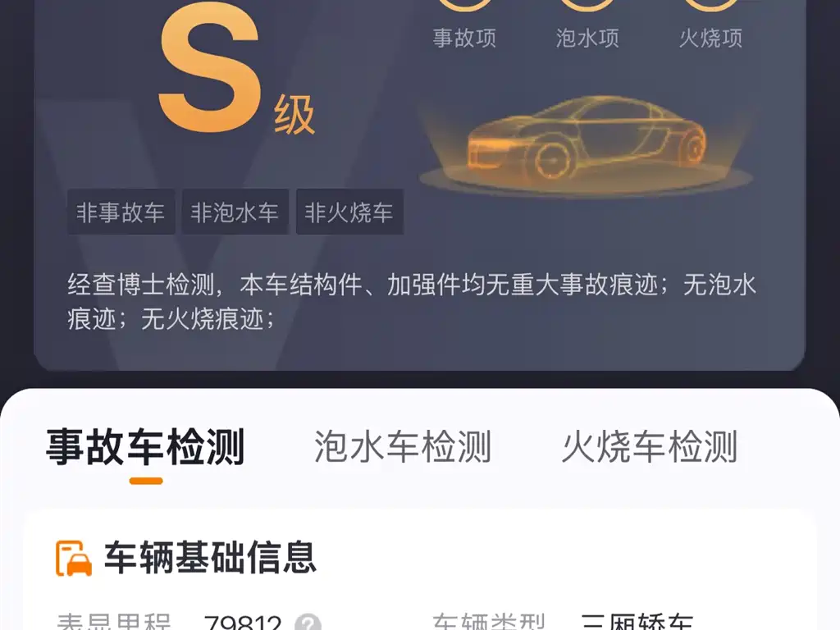The width and height of the screenshot is (840, 630).
Task: Tap the 车辆基础信息 section heading
Action: point(210,558)
